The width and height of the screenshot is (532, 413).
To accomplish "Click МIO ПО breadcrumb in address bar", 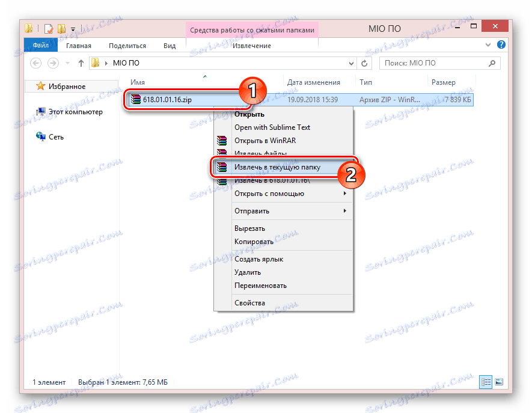I will (126, 63).
